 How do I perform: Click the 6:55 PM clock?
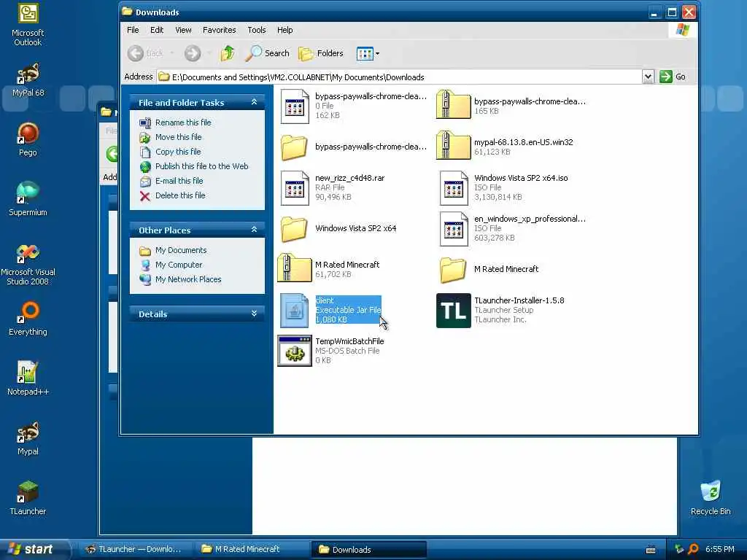719,549
